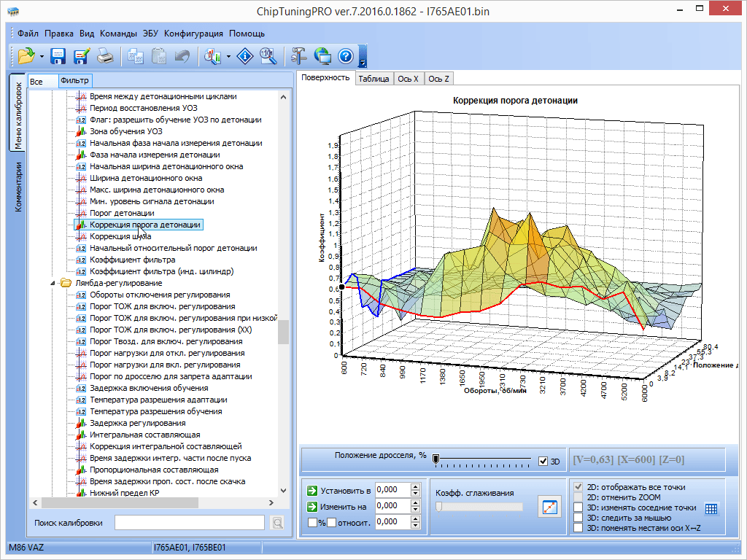
Task: Open the Команды menu
Action: 118,34
